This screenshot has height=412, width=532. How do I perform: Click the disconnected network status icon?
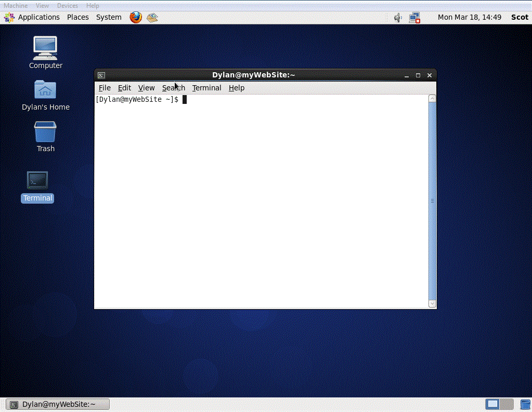click(x=414, y=17)
